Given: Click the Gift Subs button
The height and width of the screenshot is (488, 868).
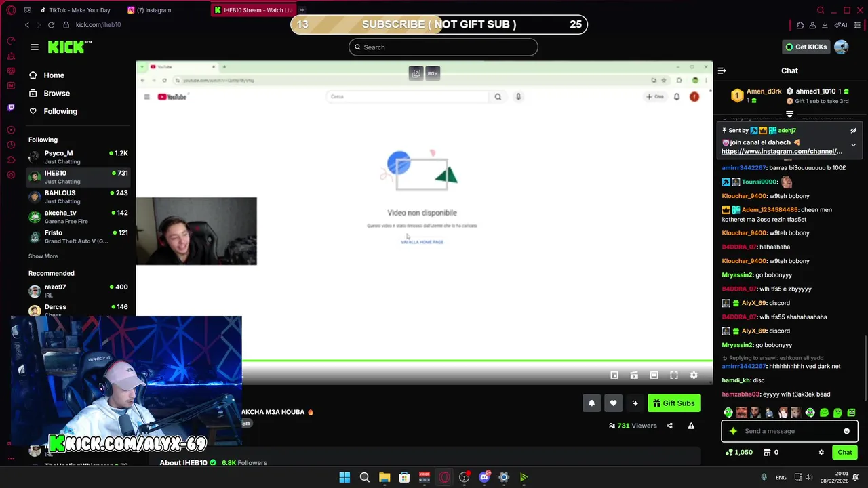Looking at the screenshot, I should [673, 403].
